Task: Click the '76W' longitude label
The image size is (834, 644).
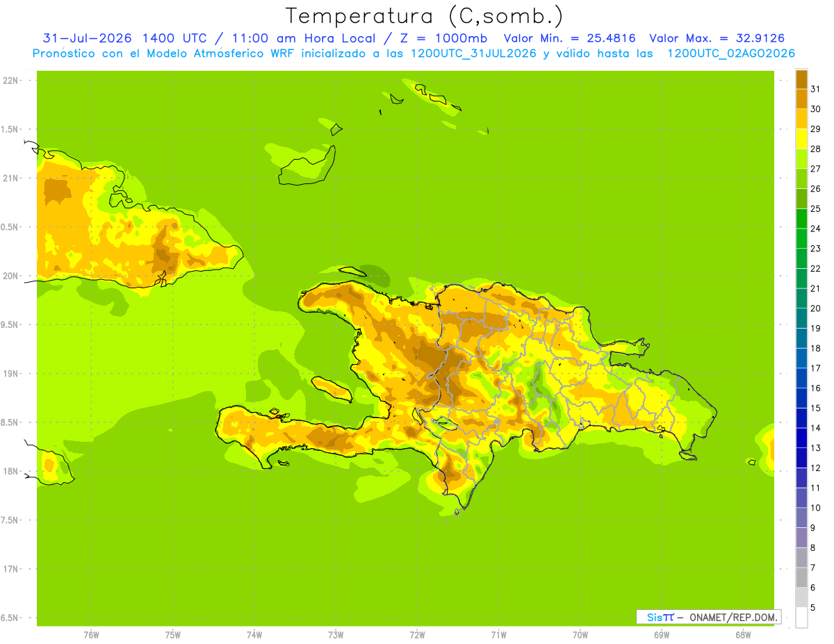Action: [x=91, y=635]
